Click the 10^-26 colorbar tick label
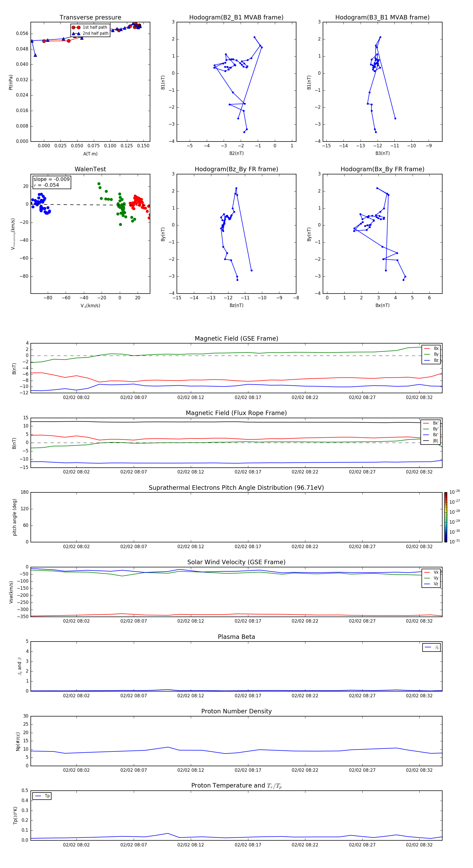This screenshot has height=868, width=473. [455, 492]
